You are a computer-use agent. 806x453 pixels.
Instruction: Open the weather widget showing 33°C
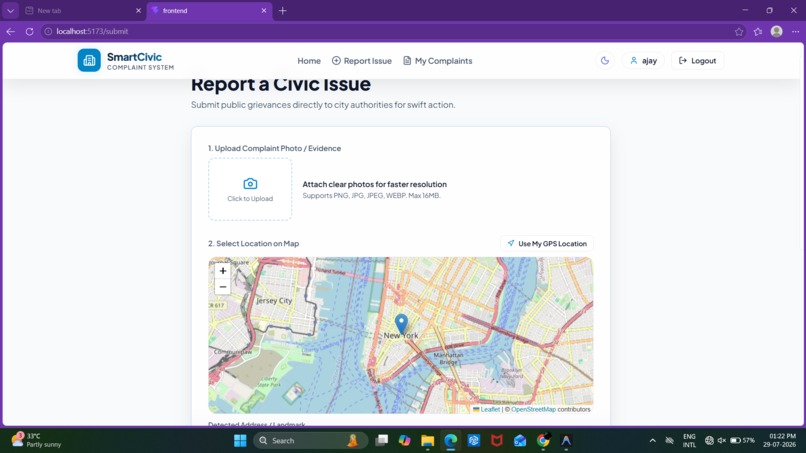click(37, 440)
